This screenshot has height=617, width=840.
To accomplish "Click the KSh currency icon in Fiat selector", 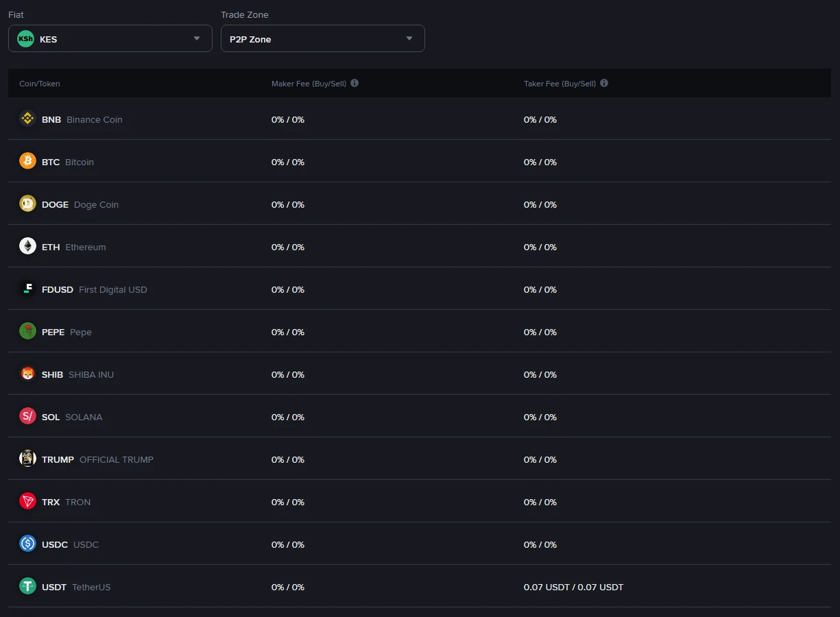I will [x=25, y=38].
